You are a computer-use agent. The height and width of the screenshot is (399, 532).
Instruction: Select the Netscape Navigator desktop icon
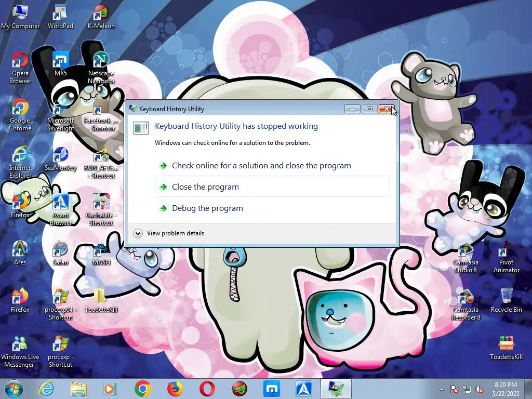101,68
